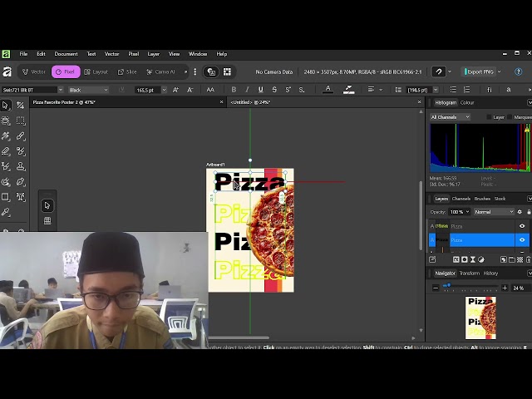The height and width of the screenshot is (399, 532).
Task: Toggle Italic formatting
Action: point(247,90)
